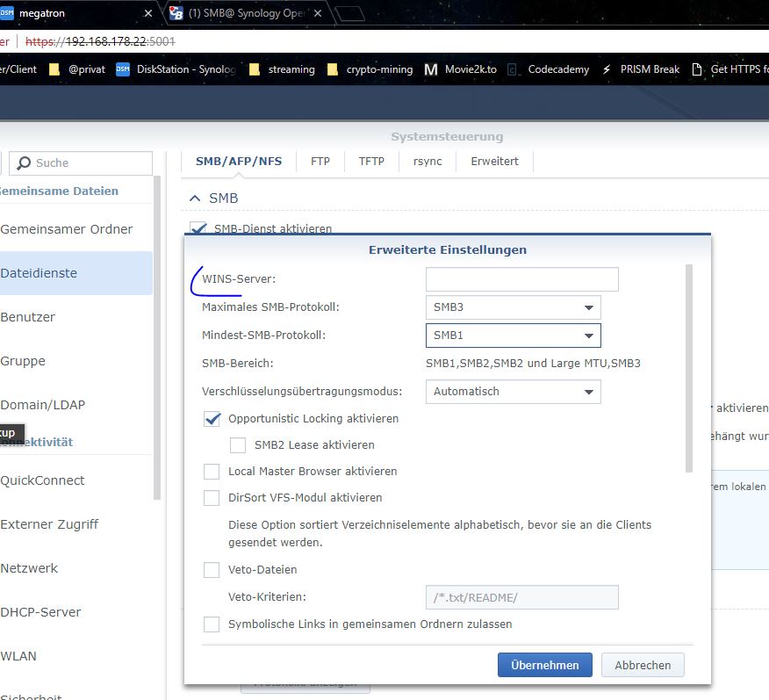
Task: Open the Get HTTPS bookmark
Action: [729, 69]
